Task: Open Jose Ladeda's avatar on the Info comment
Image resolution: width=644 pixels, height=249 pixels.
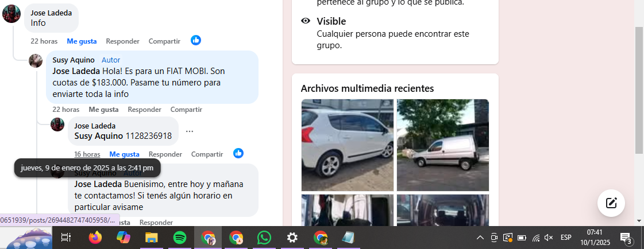Action: 11,14
